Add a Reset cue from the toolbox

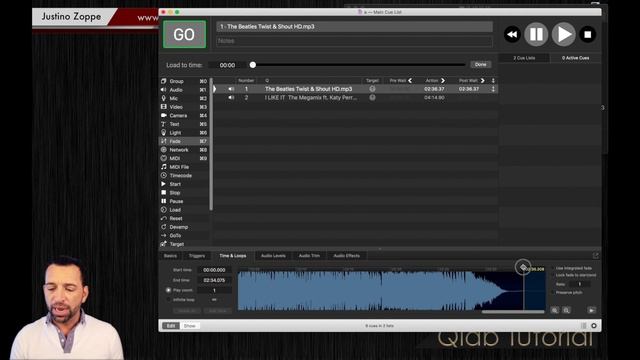pos(184,218)
